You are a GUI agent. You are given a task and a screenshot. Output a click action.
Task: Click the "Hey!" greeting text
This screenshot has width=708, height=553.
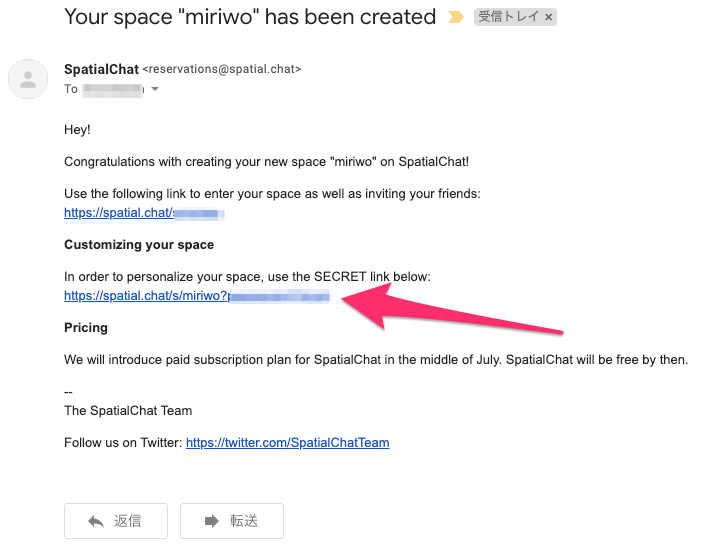(x=77, y=130)
